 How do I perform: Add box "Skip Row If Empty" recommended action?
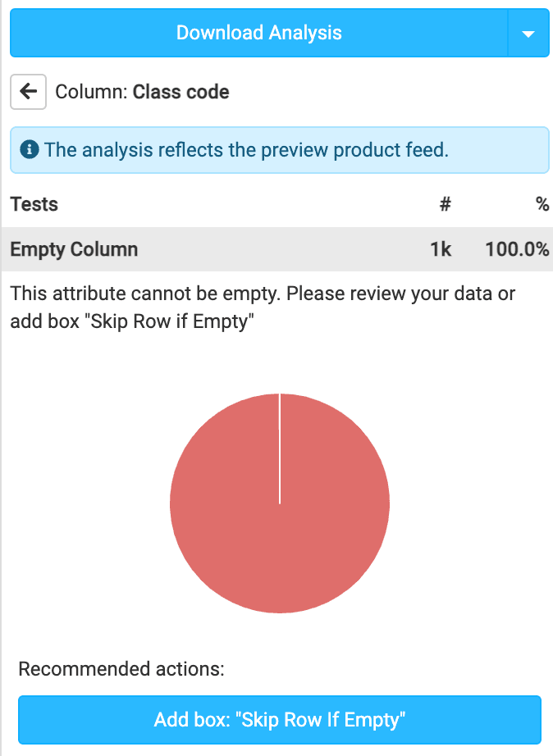(280, 720)
